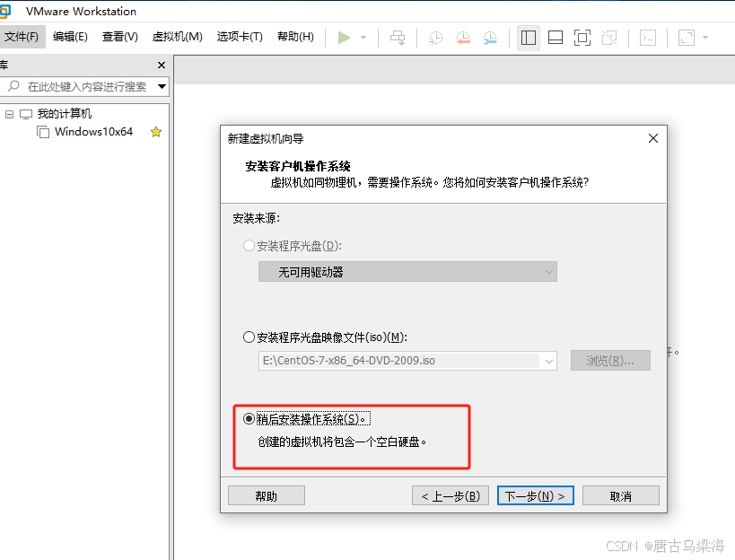Image resolution: width=735 pixels, height=560 pixels.
Task: Click the 上一步(B) back button
Action: coord(451,495)
